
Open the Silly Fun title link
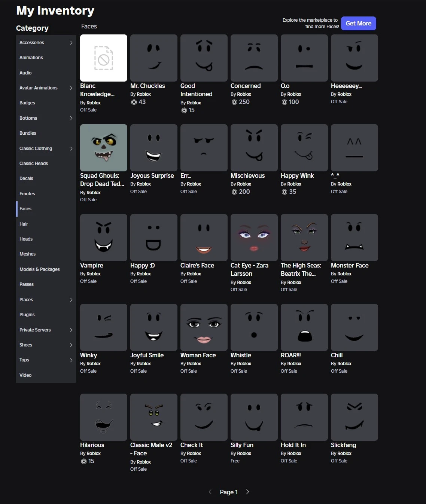coord(242,445)
